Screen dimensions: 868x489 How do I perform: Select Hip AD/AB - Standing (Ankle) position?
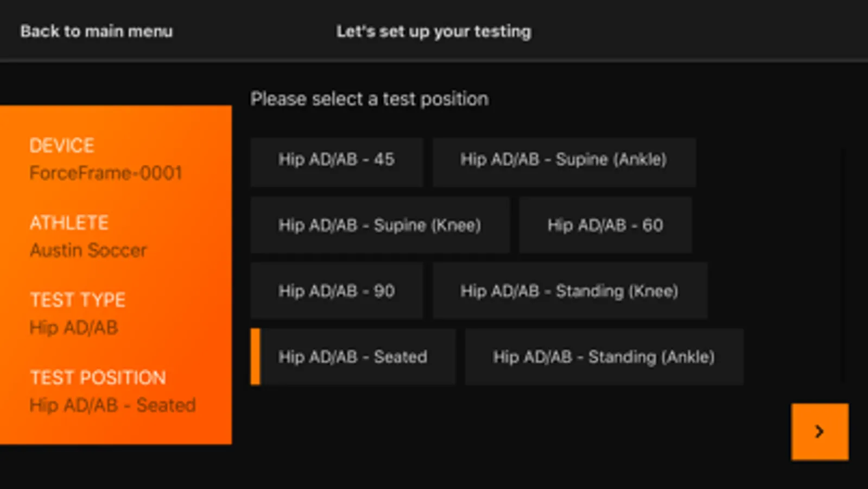pyautogui.click(x=604, y=358)
